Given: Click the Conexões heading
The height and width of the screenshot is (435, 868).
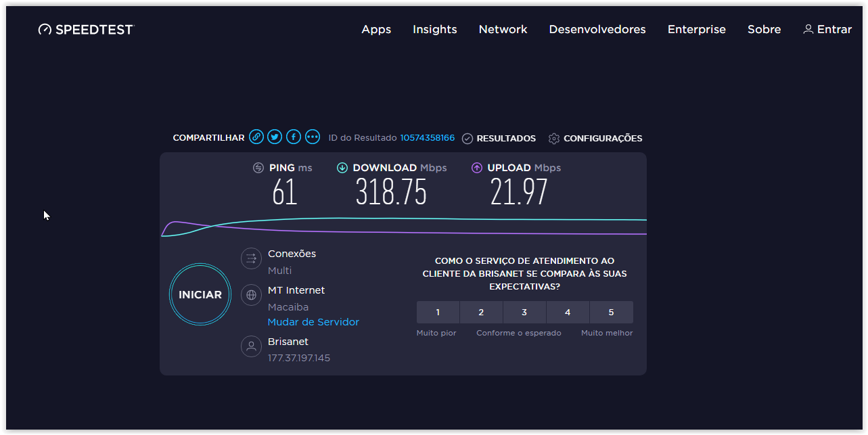Looking at the screenshot, I should (292, 254).
